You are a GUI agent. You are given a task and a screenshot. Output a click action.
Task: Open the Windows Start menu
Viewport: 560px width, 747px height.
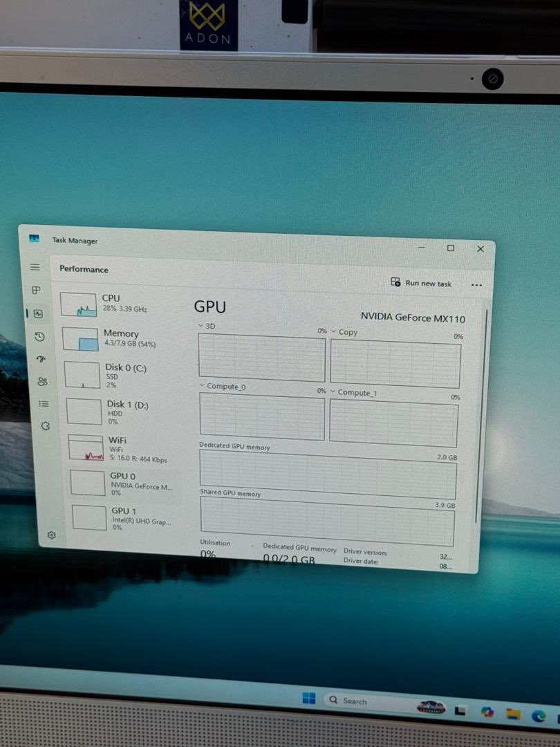tap(308, 698)
